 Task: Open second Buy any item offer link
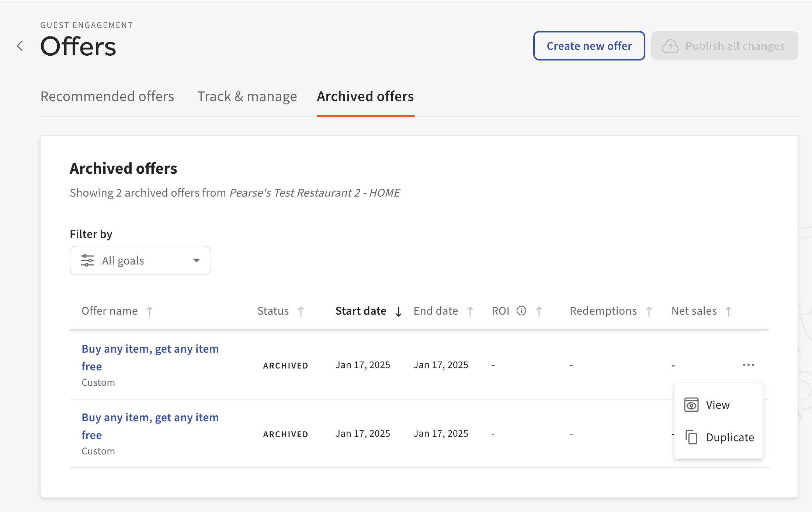(150, 418)
